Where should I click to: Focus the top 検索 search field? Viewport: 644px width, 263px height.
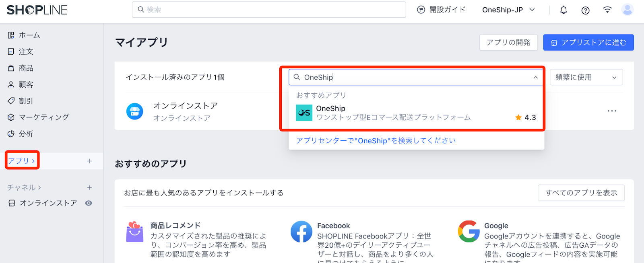pos(269,10)
